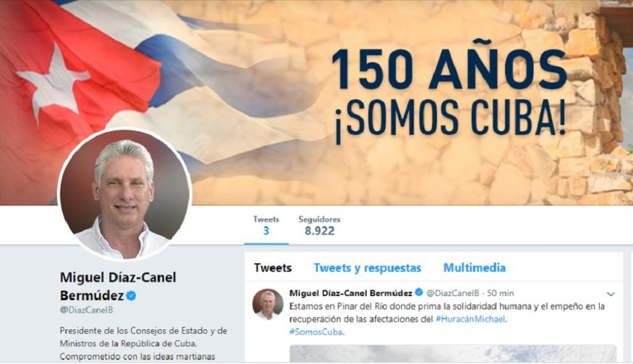Open the #SomosCuba hashtag link
633x364 pixels.
pyautogui.click(x=316, y=332)
